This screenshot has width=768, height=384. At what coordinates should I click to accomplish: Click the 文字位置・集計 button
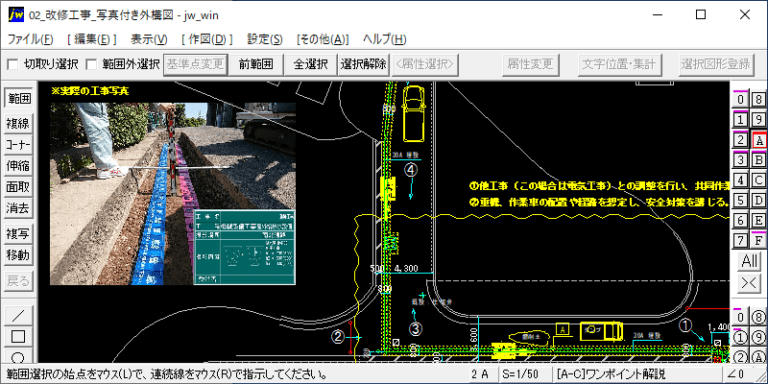point(621,64)
